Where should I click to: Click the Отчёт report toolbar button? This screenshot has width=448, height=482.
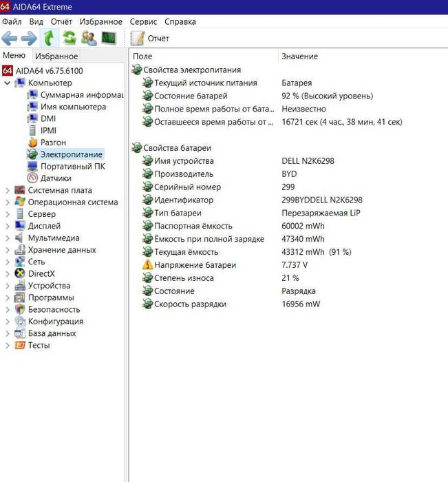click(x=150, y=39)
